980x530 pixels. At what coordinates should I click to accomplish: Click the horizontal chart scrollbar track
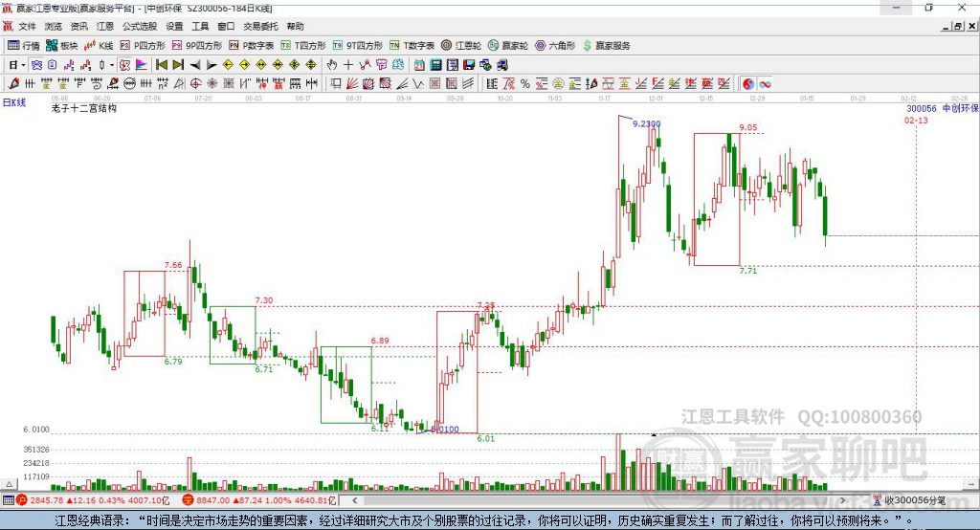click(598, 500)
